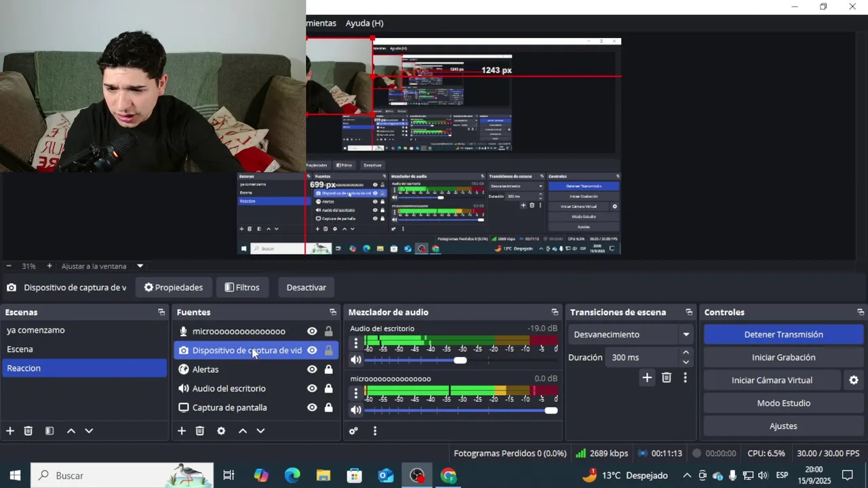The width and height of the screenshot is (868, 488).
Task: Open audio mixer menu dots at panel bottom
Action: click(x=374, y=431)
